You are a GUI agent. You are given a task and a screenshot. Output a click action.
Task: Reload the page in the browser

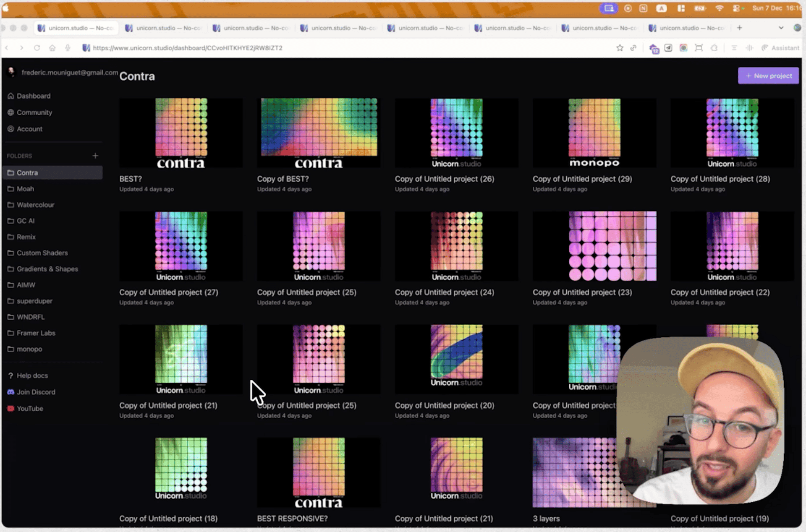coord(37,48)
